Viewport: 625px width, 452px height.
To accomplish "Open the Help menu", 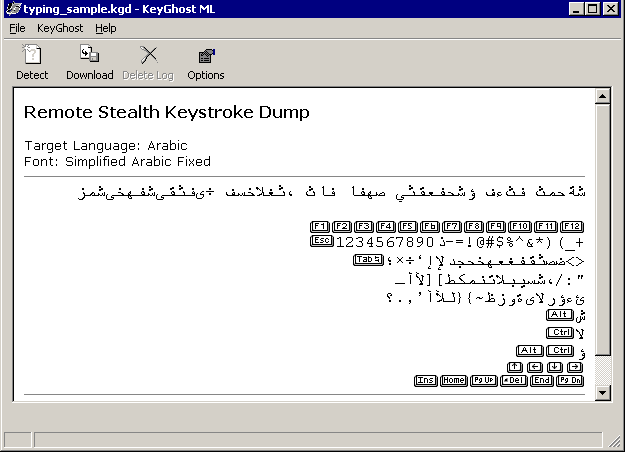I will click(x=106, y=28).
